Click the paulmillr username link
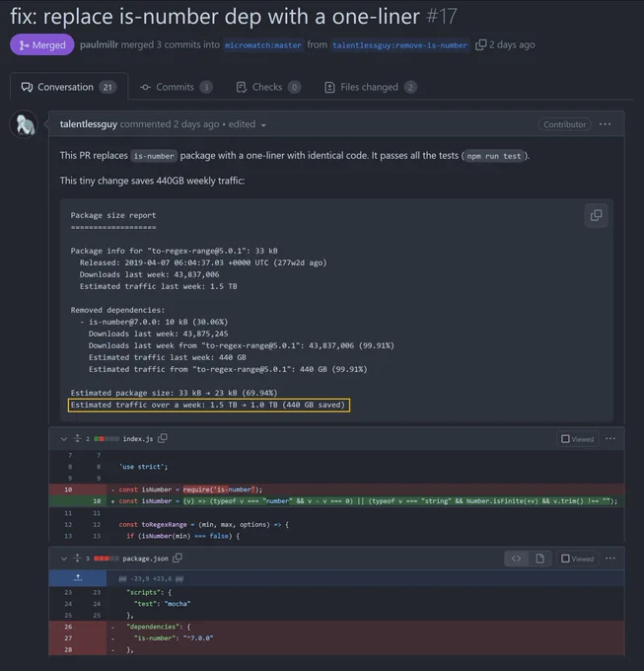 pyautogui.click(x=99, y=44)
